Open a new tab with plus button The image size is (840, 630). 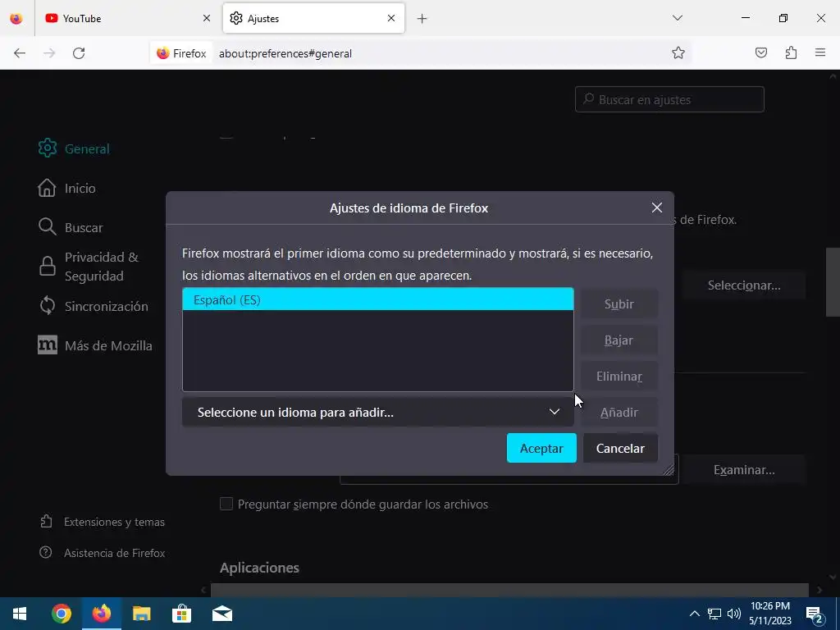point(422,18)
